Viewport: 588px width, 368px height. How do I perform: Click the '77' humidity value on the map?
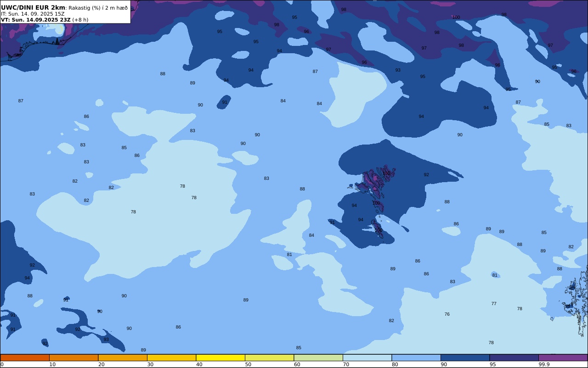[494, 304]
